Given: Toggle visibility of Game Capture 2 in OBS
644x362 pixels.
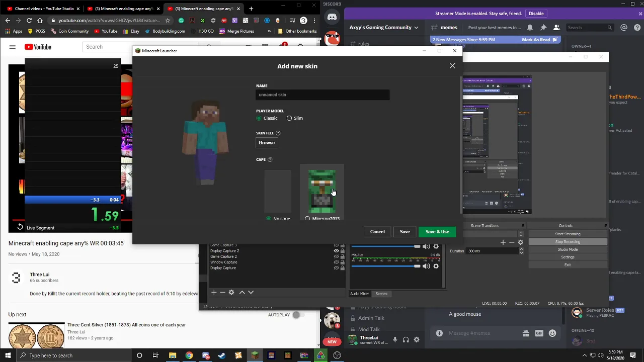Looking at the screenshot, I should (336, 256).
